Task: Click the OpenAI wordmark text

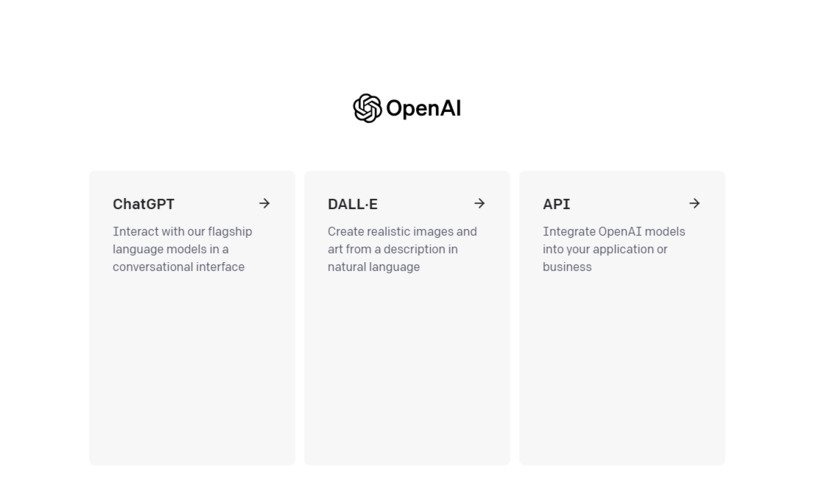Action: [423, 108]
